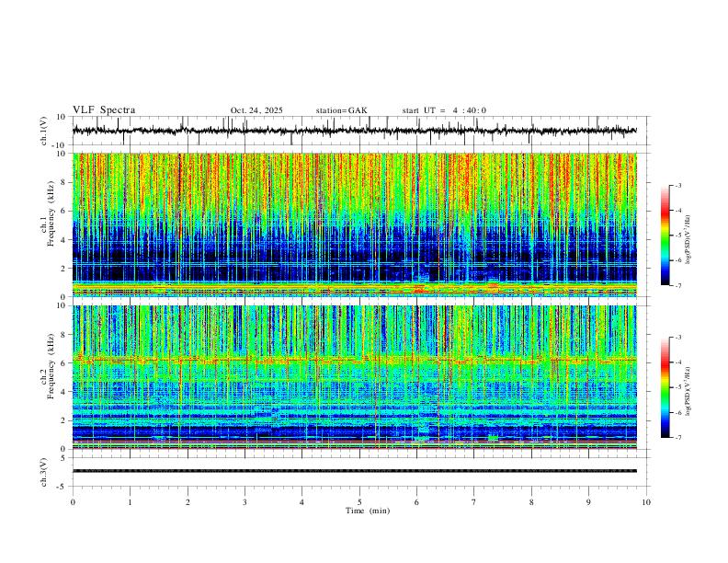
Task: Click the time axis tick label '0'
Action: pos(73,502)
